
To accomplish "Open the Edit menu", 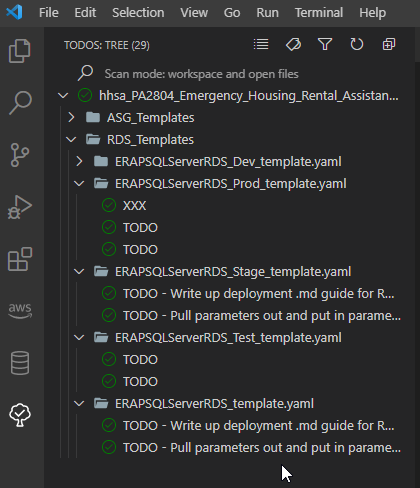I will (85, 13).
